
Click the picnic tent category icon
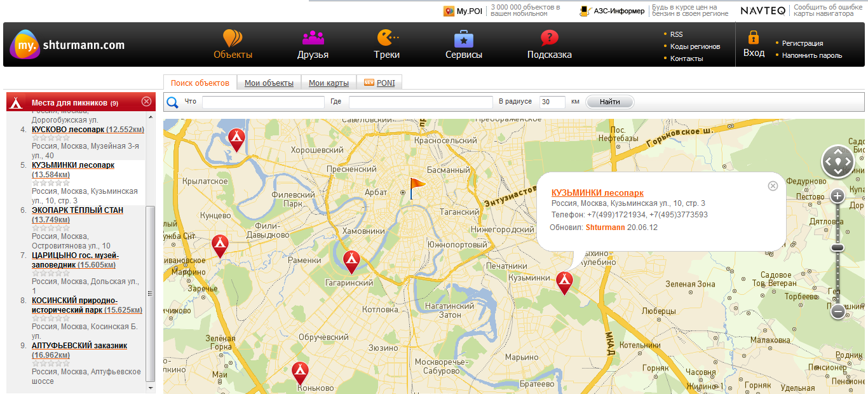click(x=17, y=102)
